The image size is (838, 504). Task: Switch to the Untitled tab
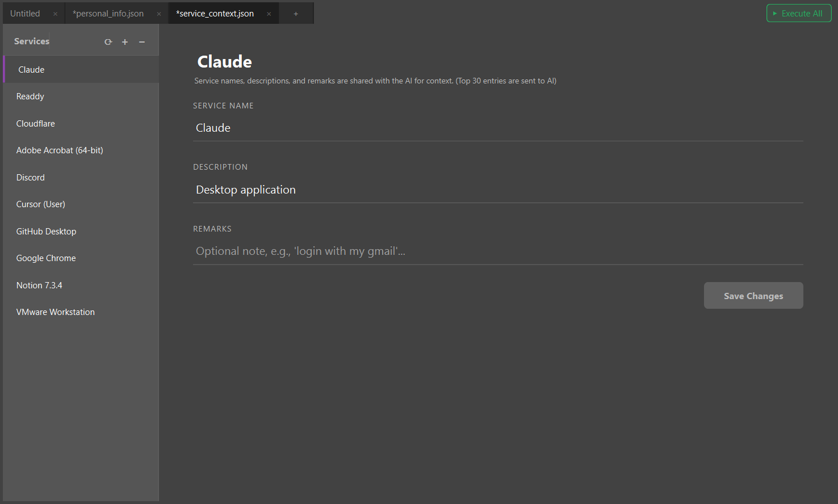[24, 13]
